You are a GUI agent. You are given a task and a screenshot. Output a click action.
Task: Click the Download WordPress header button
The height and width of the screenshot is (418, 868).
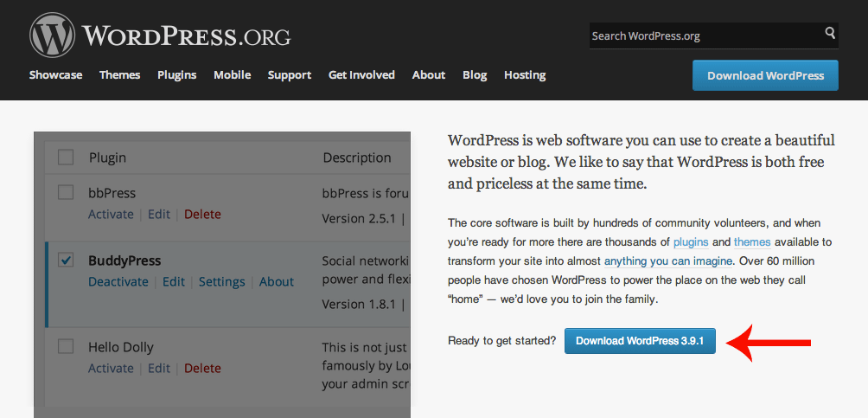[x=765, y=75]
